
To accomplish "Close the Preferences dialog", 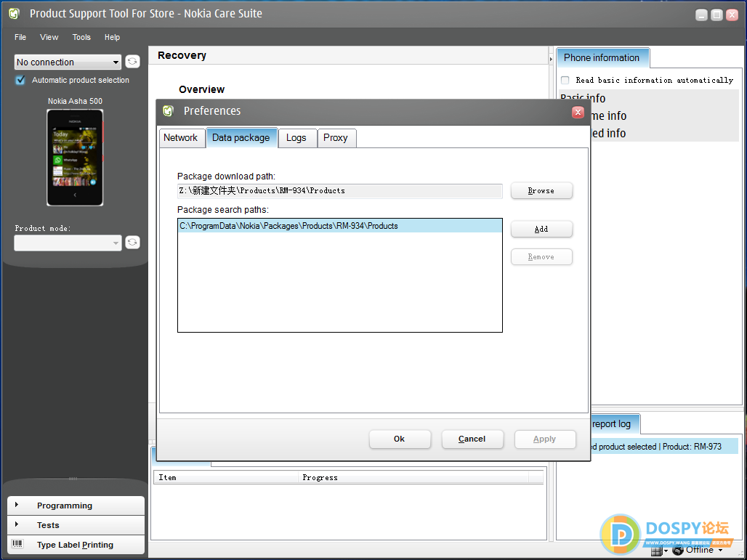I will point(578,112).
